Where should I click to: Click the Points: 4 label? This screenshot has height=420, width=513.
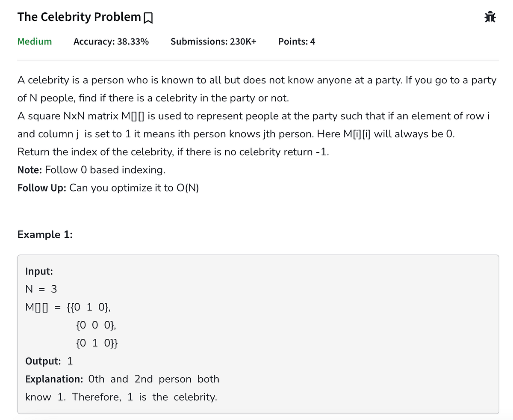pos(296,41)
